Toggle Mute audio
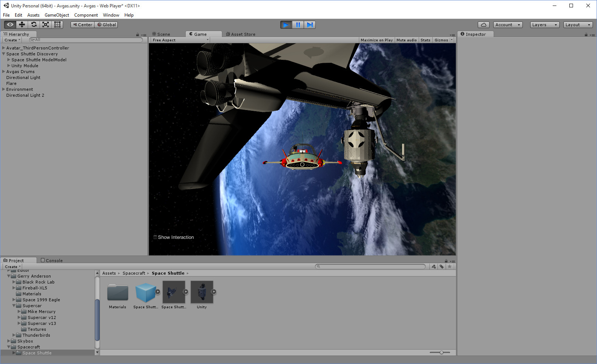This screenshot has height=364, width=597. tap(406, 40)
